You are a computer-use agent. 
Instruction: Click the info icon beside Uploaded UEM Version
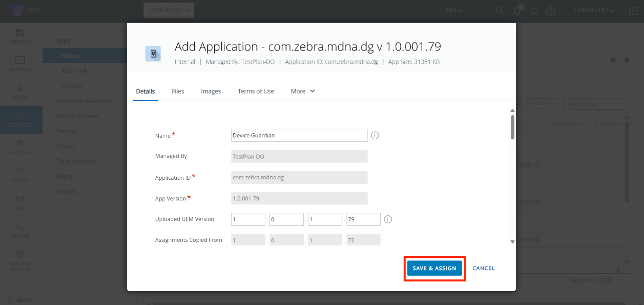[388, 219]
